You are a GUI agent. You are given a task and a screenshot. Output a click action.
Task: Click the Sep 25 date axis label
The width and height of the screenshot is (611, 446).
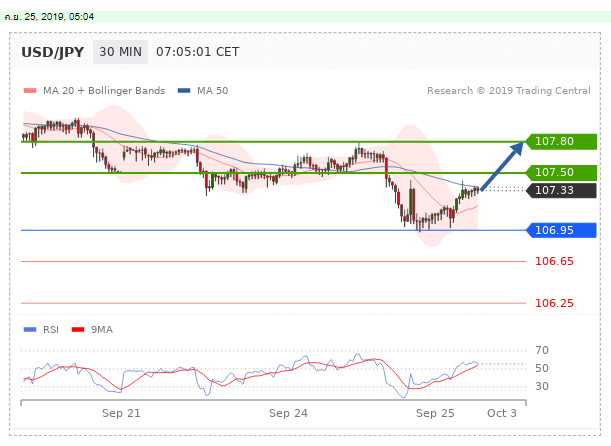click(435, 413)
